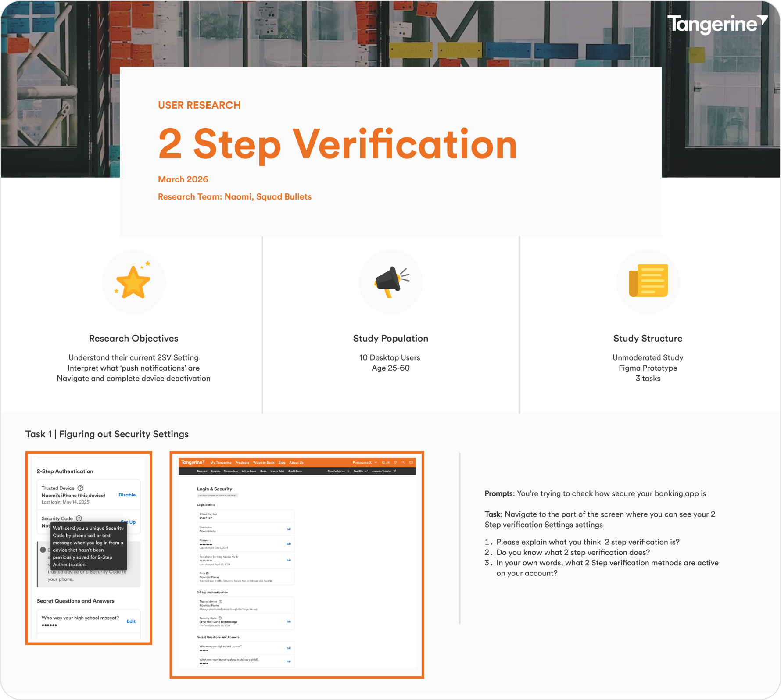Image resolution: width=781 pixels, height=700 pixels.
Task: Click Edit for favourite place to visit question
Action: pos(289,661)
